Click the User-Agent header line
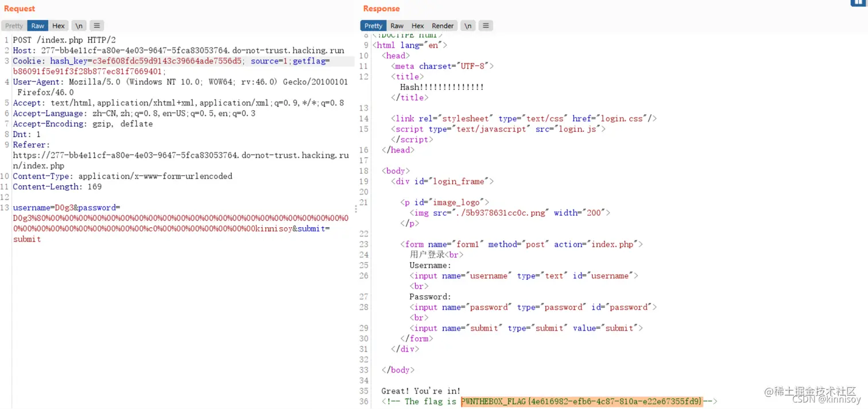This screenshot has height=409, width=868. [x=180, y=87]
